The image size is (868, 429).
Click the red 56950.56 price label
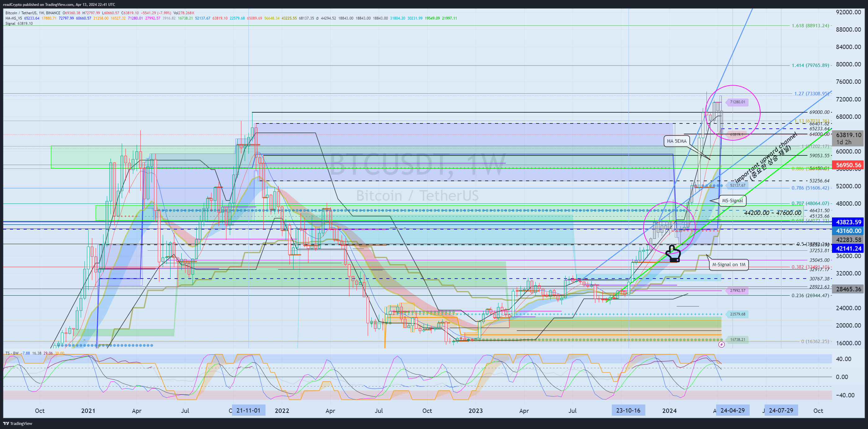pyautogui.click(x=848, y=165)
